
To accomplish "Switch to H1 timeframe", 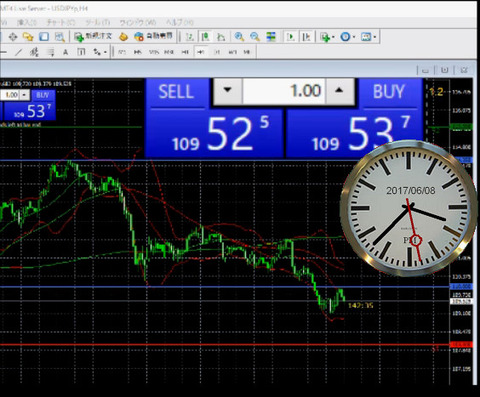I will (185, 52).
